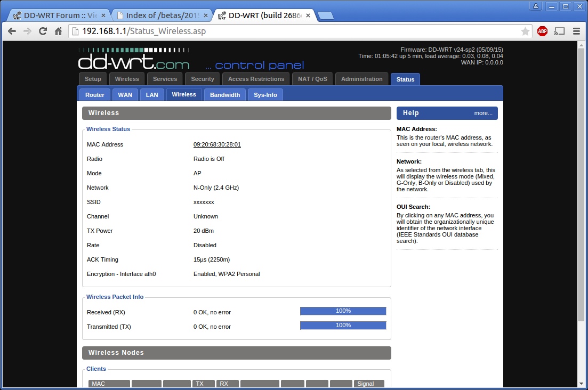Image resolution: width=588 pixels, height=390 pixels.
Task: Select the Status main tab
Action: coord(405,79)
